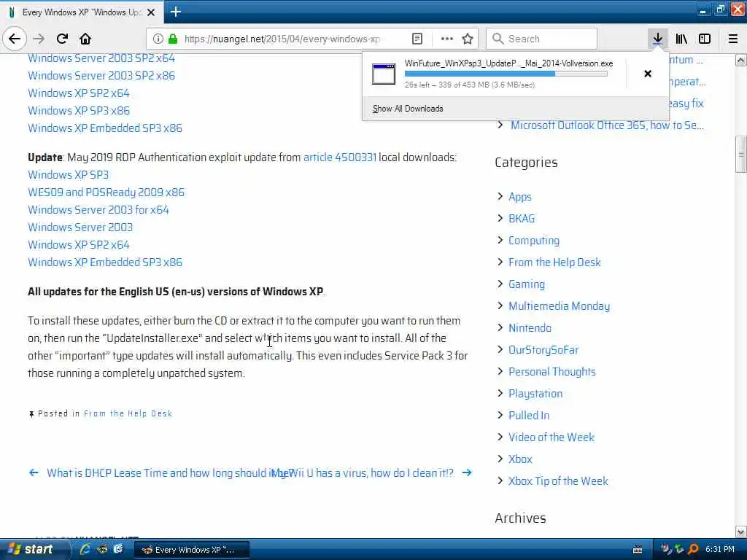Open the OurStorySoFar category

tap(543, 350)
